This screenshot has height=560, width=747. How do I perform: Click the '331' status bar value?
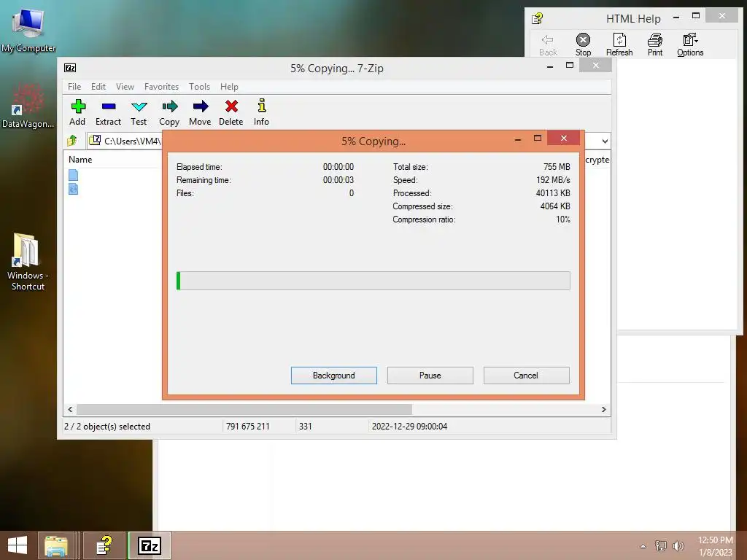tap(306, 426)
